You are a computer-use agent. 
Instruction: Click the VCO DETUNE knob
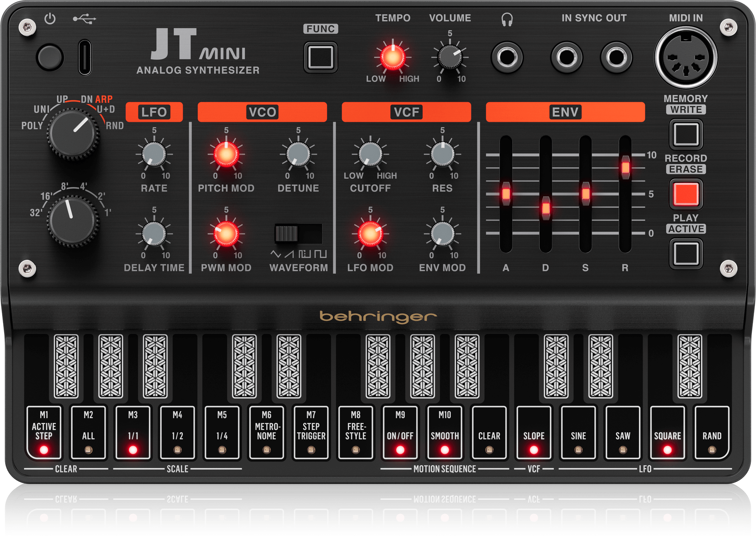pos(298,154)
